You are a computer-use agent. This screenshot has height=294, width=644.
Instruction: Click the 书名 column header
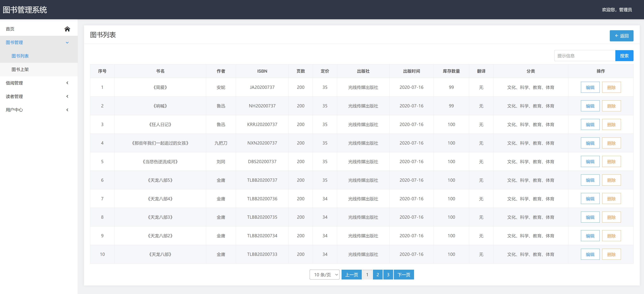pyautogui.click(x=160, y=71)
